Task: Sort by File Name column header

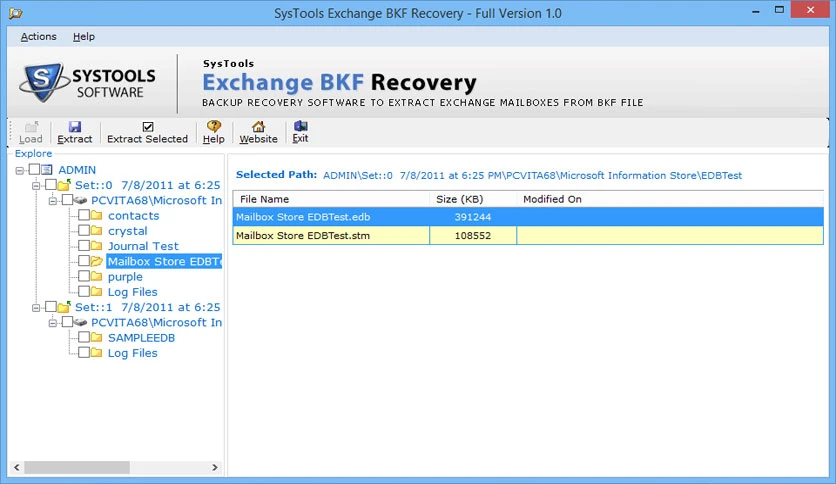Action: [x=331, y=199]
